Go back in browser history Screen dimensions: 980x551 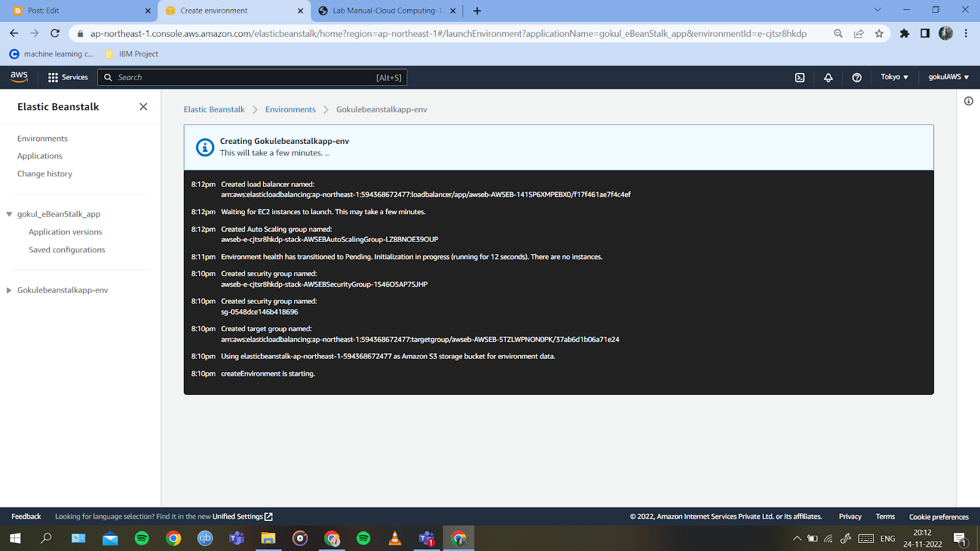click(14, 33)
